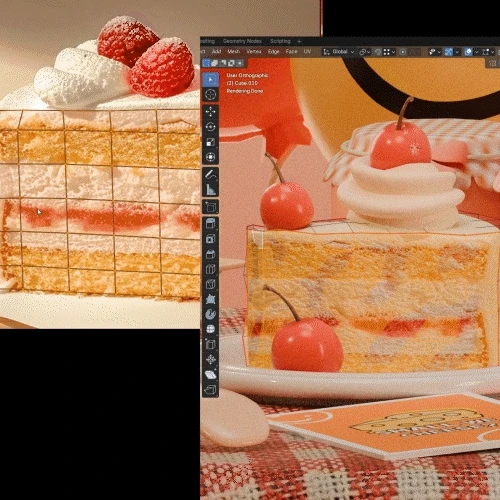500x500 pixels.
Task: Click the extend selection mode icon
Action: point(215,63)
